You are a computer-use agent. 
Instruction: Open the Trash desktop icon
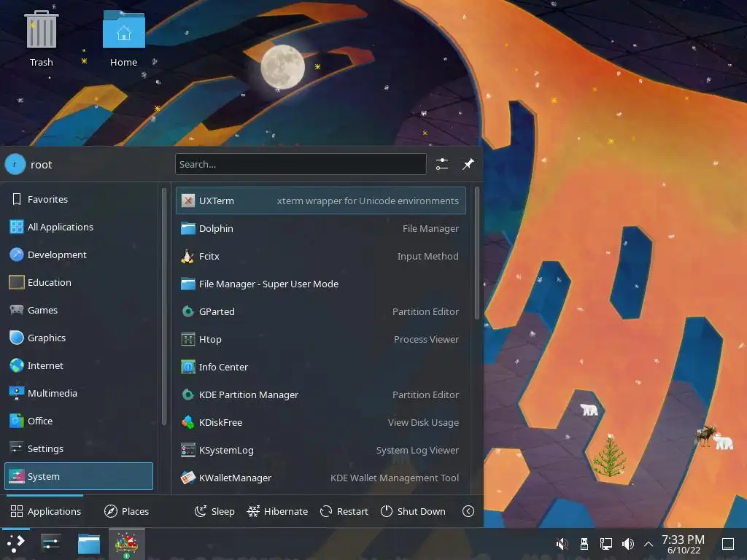pyautogui.click(x=42, y=38)
